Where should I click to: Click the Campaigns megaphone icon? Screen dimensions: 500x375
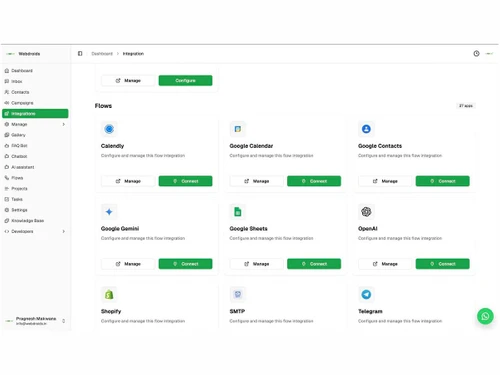tap(7, 103)
